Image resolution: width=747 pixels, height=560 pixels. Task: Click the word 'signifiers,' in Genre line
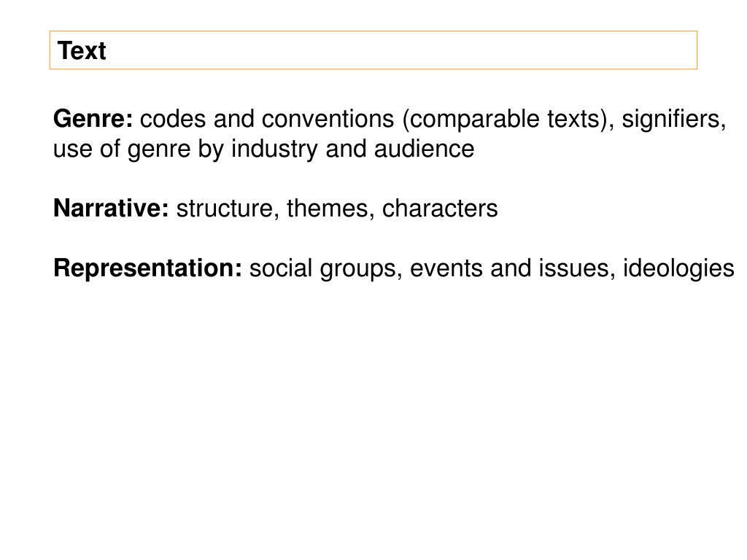674,120
